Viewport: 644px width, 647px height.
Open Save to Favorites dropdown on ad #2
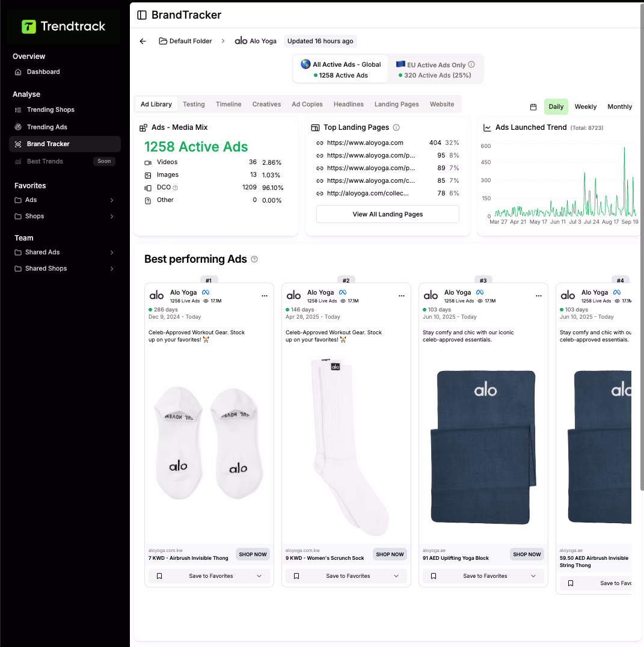pyautogui.click(x=396, y=576)
